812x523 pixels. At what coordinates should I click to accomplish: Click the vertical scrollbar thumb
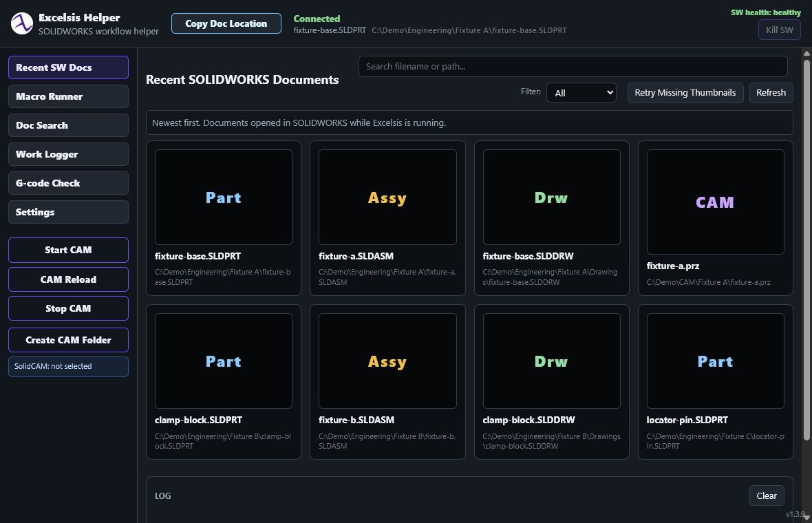(806, 250)
